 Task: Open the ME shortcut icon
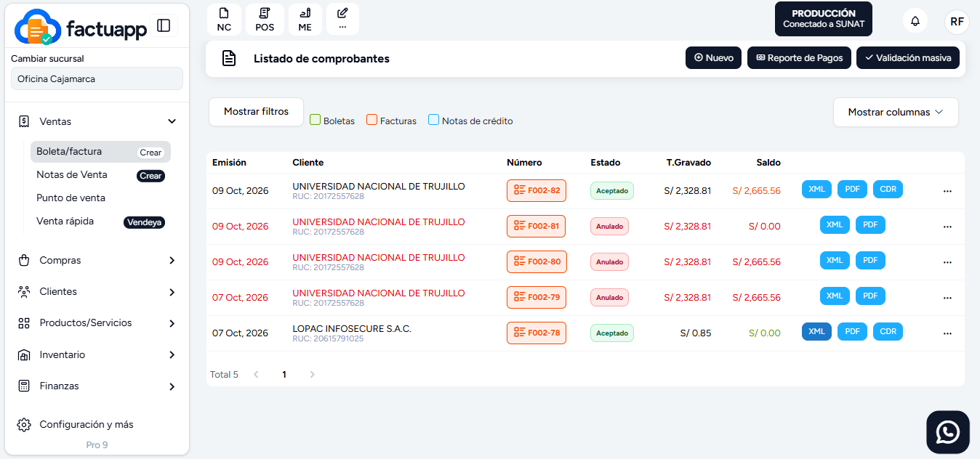tap(305, 20)
